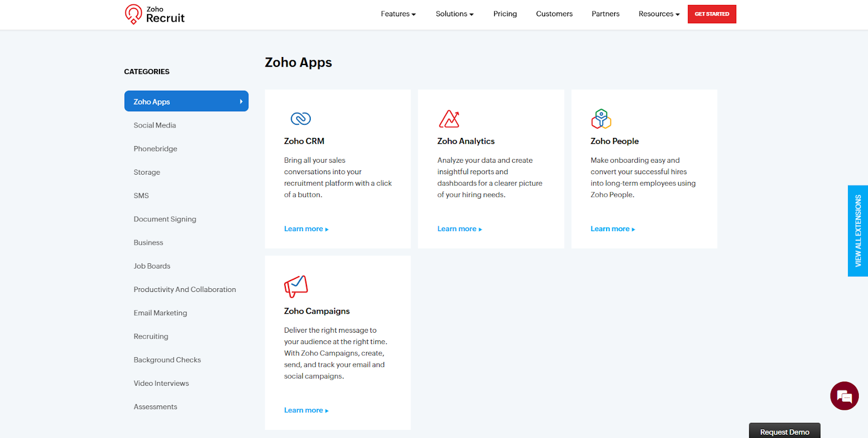
Task: Click the Zoho CRM description text
Action: point(337,177)
